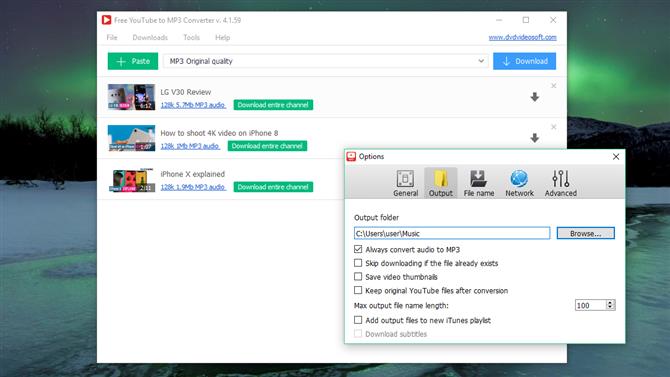
Task: Click the Output folder path field
Action: [452, 233]
